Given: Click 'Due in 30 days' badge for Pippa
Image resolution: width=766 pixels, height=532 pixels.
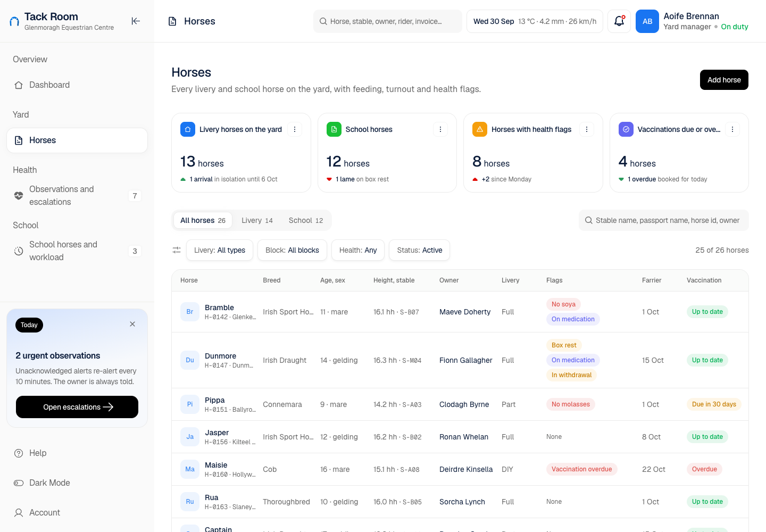Looking at the screenshot, I should coord(714,404).
